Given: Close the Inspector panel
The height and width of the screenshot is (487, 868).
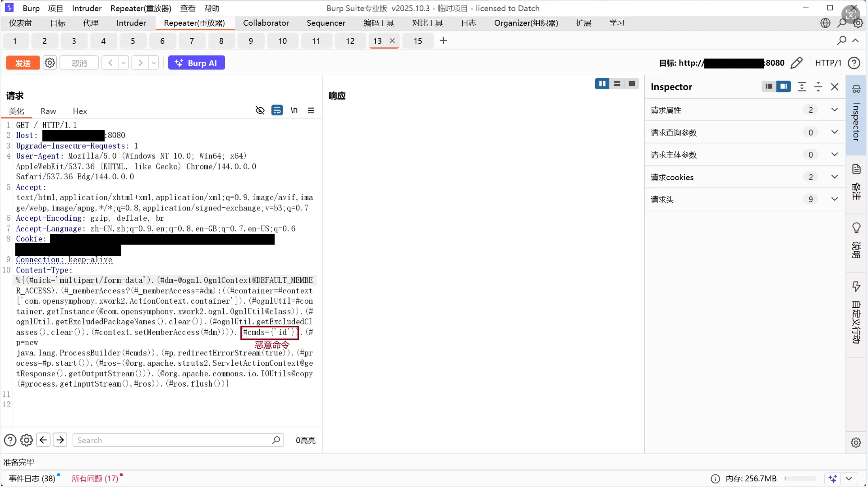Looking at the screenshot, I should 835,86.
